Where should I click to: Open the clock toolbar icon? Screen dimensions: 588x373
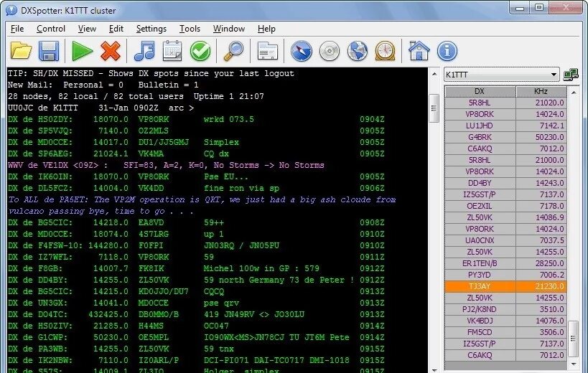(385, 51)
